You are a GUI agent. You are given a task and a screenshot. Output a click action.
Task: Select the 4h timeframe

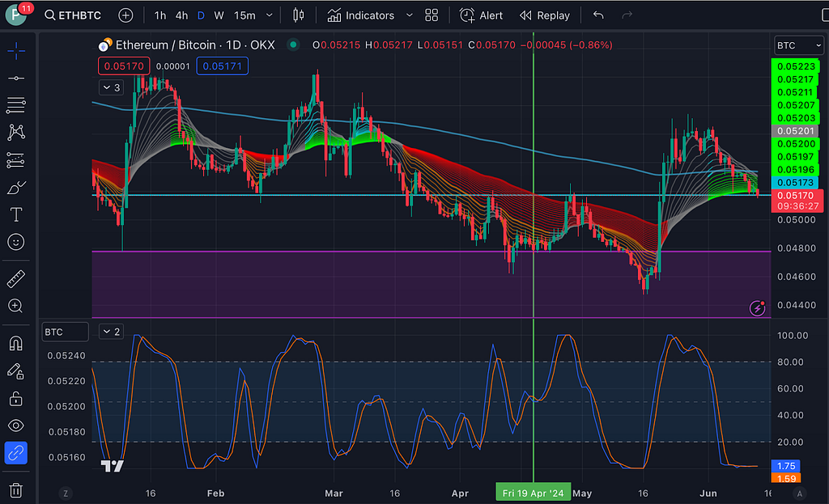pos(181,15)
